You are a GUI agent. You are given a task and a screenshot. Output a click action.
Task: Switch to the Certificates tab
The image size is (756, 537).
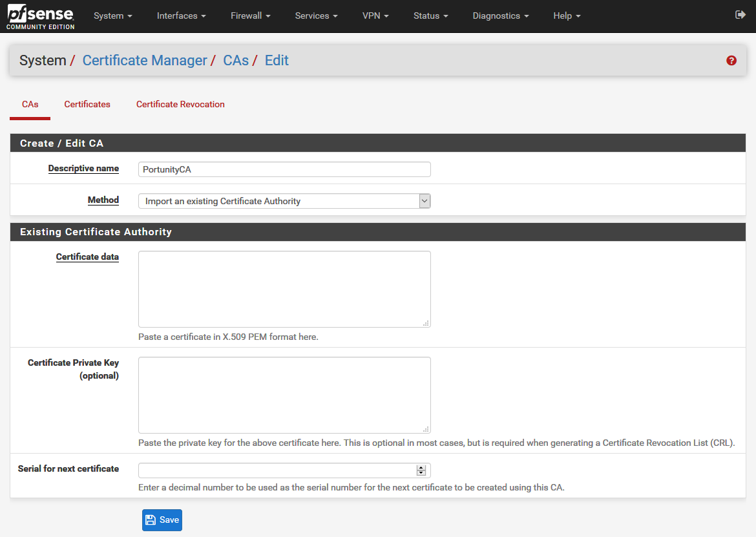coord(87,104)
